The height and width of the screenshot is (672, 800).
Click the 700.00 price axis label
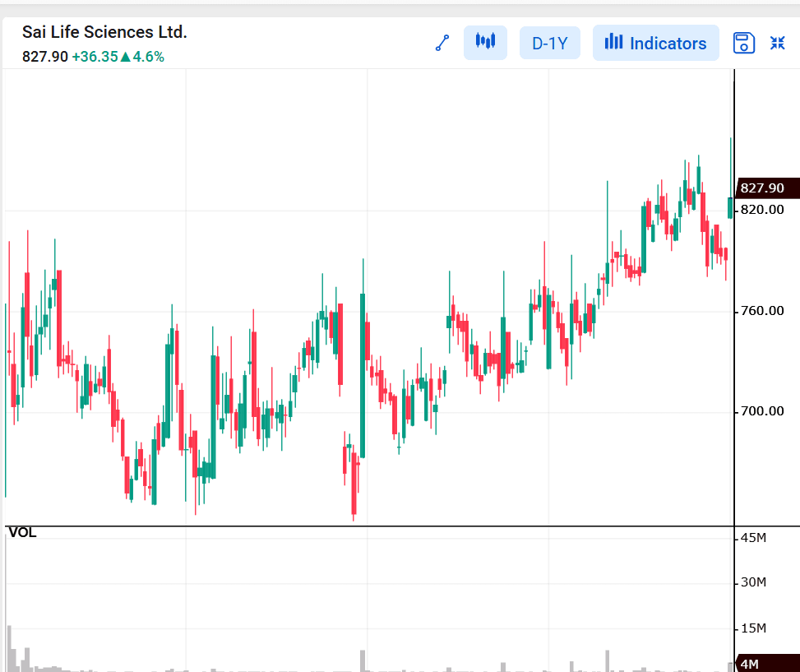click(x=762, y=411)
